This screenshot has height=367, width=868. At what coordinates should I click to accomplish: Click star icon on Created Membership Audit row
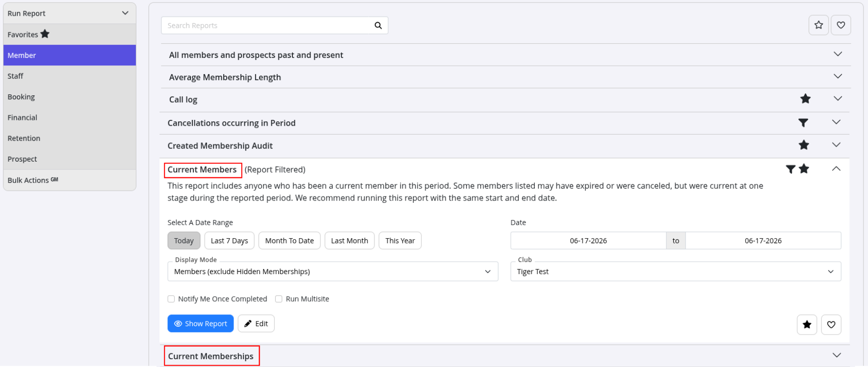[x=804, y=145]
